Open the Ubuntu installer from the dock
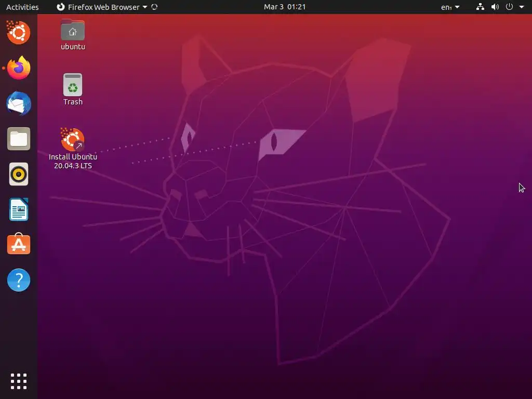 click(18, 32)
